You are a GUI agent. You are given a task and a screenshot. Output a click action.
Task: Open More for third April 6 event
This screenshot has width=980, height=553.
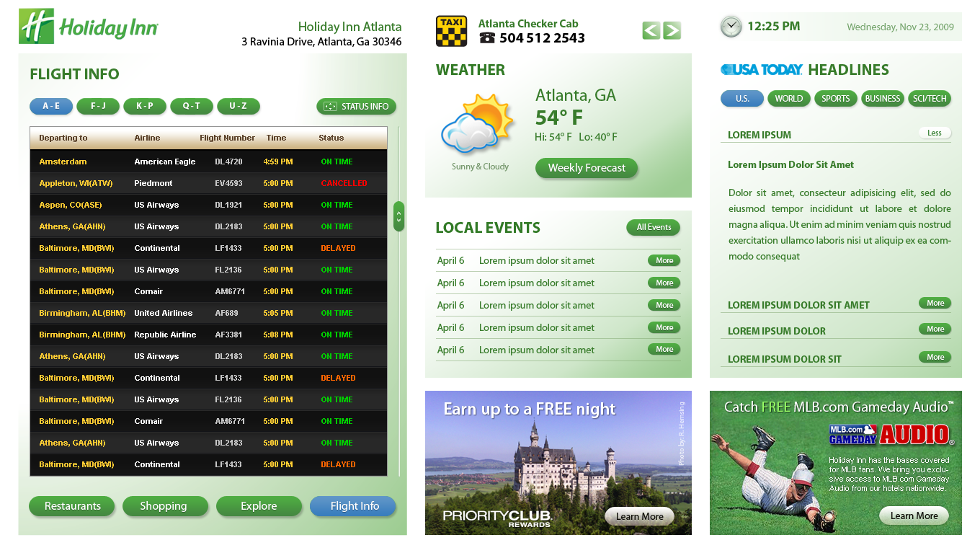(664, 305)
